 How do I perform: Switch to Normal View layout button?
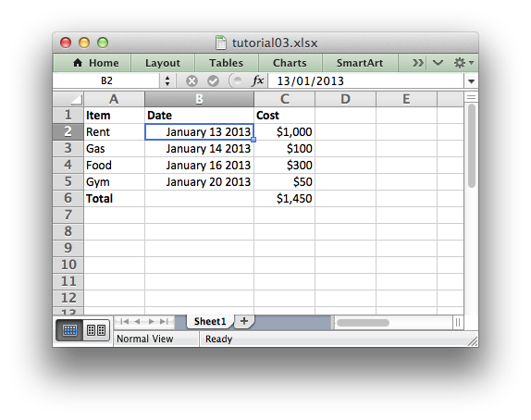pyautogui.click(x=69, y=330)
